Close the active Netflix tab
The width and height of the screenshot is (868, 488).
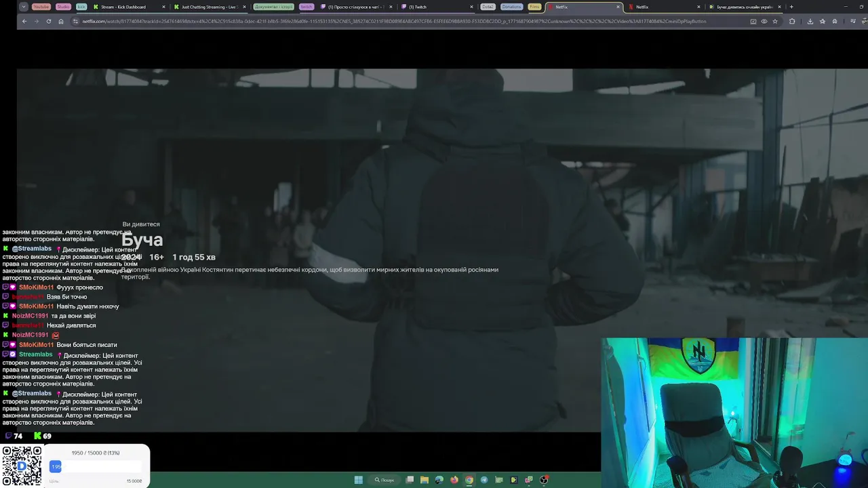point(618,7)
